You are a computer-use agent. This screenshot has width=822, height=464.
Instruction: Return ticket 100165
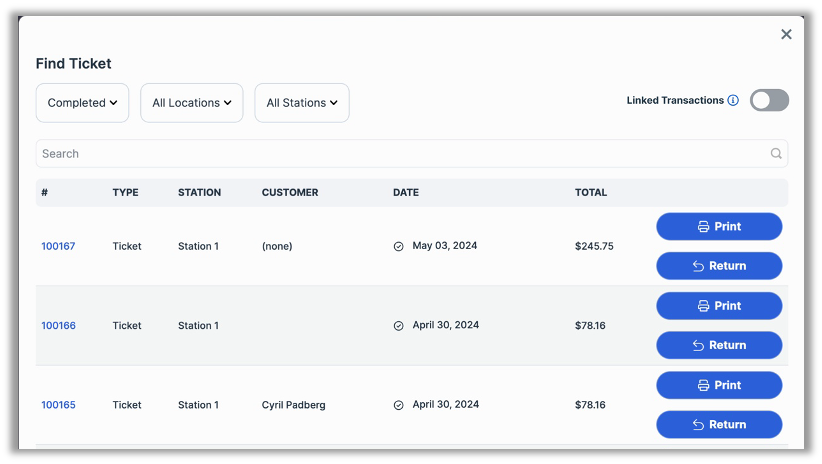point(719,424)
